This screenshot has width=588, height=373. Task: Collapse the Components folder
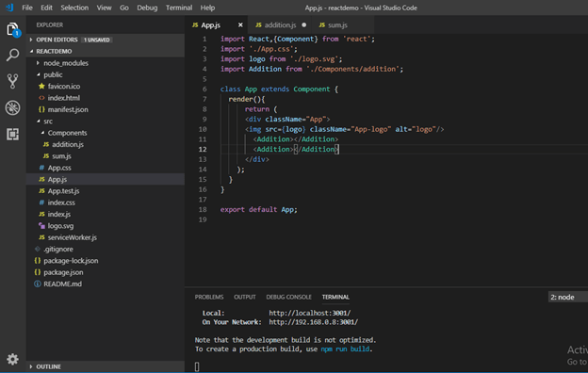pyautogui.click(x=42, y=133)
